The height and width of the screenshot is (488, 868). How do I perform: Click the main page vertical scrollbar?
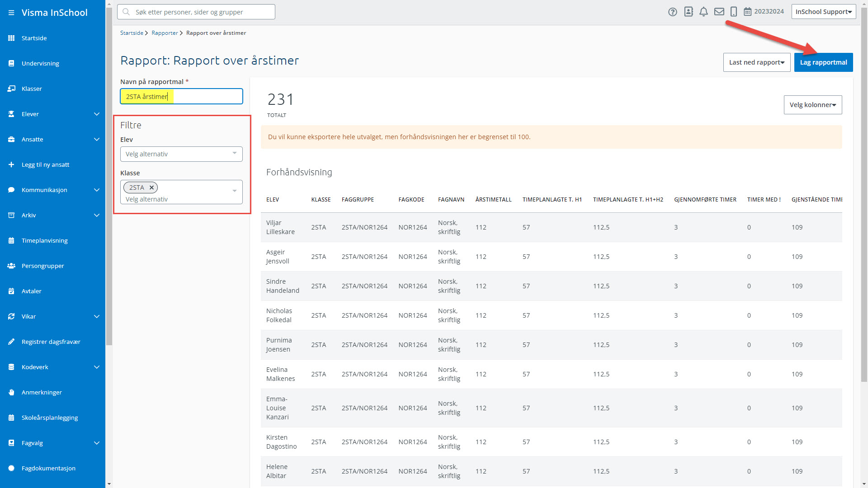pyautogui.click(x=864, y=194)
